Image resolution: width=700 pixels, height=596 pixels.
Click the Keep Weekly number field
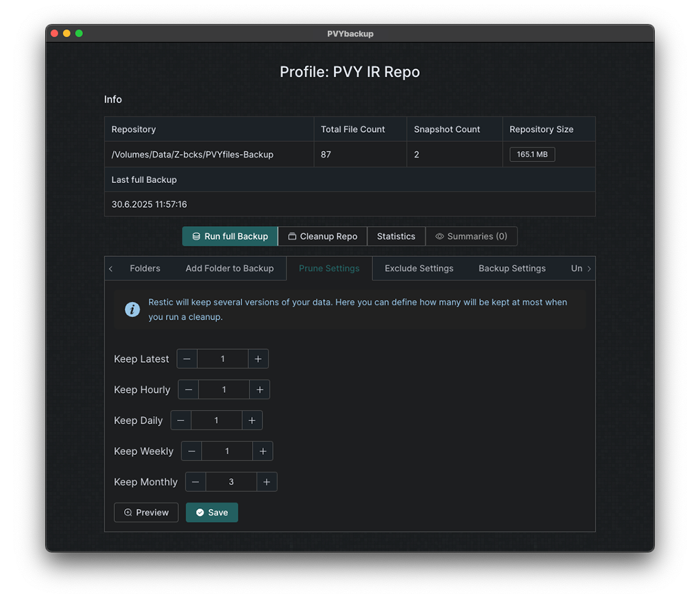coord(227,451)
